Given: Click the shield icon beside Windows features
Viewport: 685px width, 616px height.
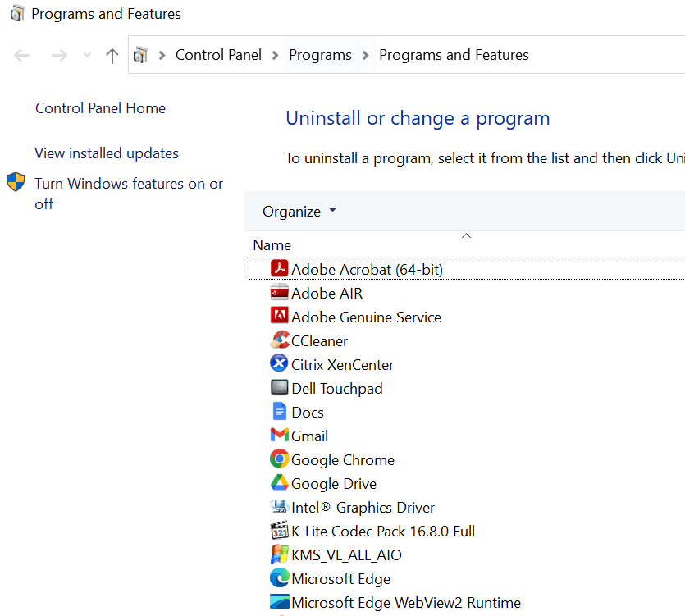Looking at the screenshot, I should coord(16,183).
